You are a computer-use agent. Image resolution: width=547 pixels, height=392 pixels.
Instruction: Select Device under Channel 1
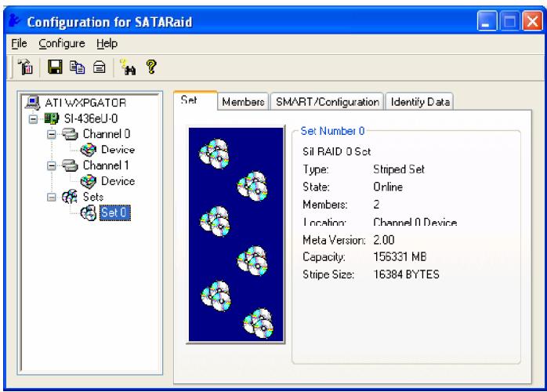118,181
